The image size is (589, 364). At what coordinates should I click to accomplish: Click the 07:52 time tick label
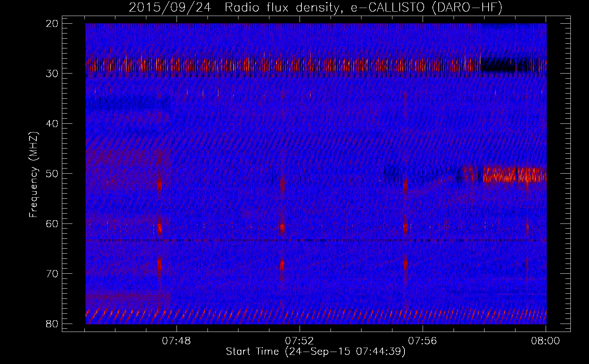pyautogui.click(x=300, y=341)
